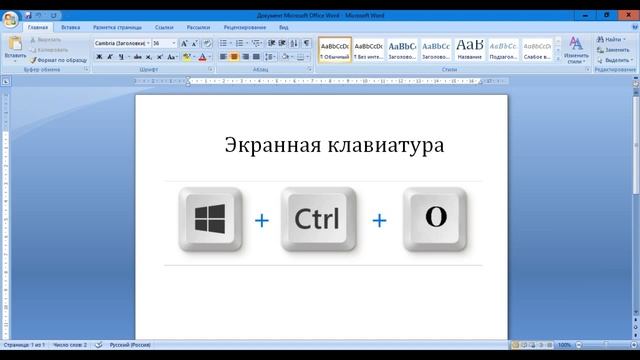Switch to Print Layout view in status bar
640x360 pixels.
point(515,345)
